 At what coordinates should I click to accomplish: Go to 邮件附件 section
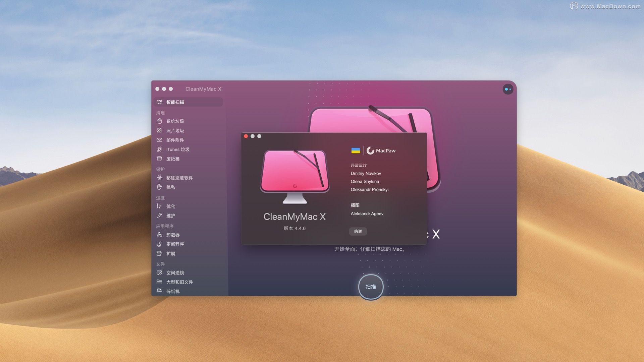point(188,140)
